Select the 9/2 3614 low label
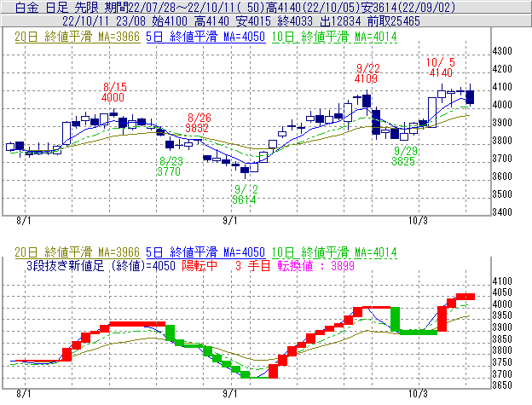 point(245,194)
